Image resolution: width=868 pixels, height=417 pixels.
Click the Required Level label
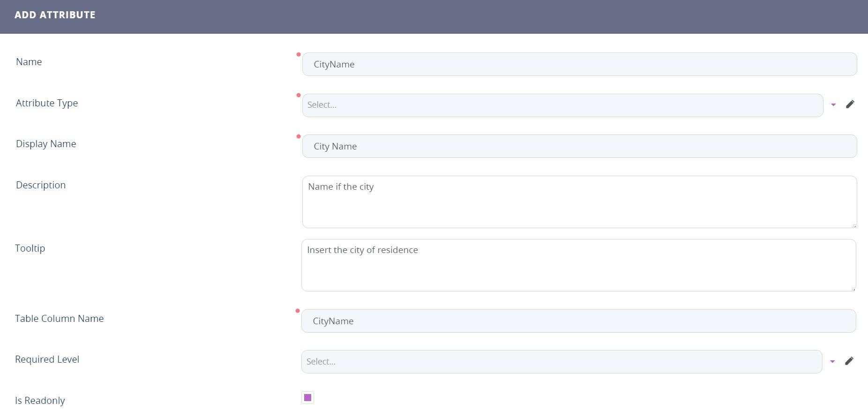47,359
